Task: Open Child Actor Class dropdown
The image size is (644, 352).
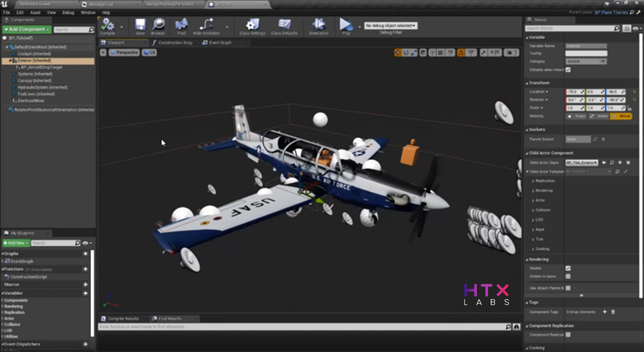Action: (582, 163)
